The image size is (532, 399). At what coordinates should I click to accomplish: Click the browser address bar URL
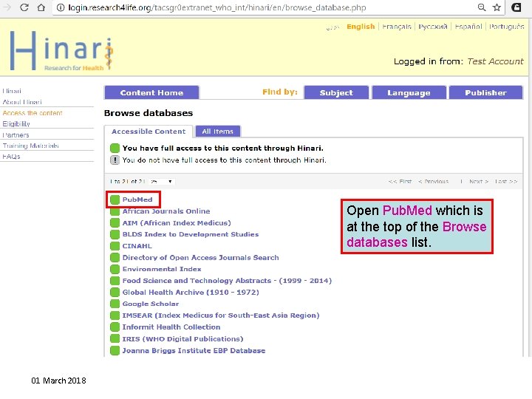click(217, 7)
